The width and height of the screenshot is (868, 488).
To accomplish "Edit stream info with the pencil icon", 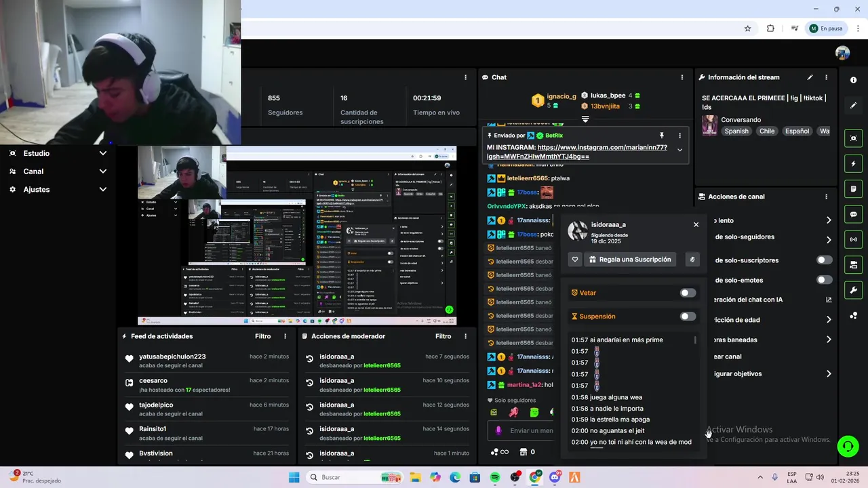I will (x=810, y=77).
